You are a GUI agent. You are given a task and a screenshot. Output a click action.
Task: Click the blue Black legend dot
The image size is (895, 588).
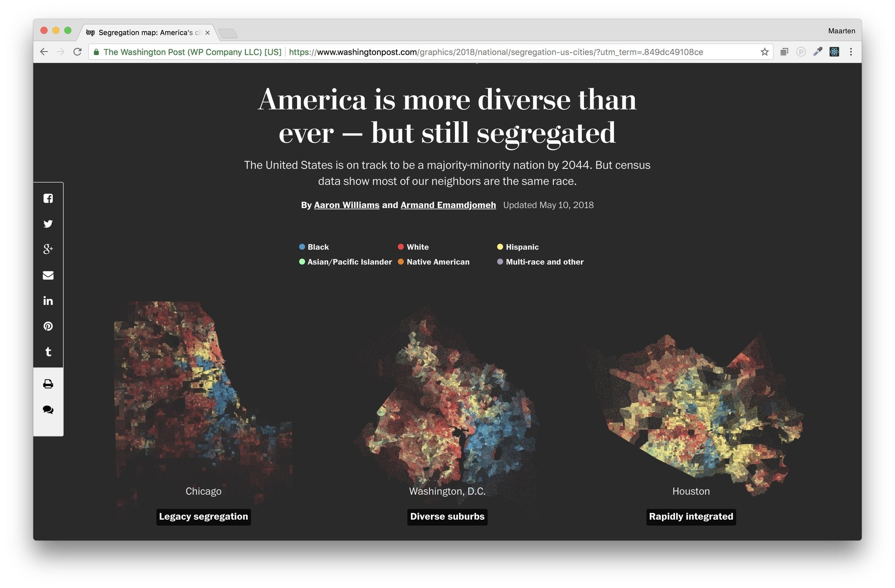click(302, 247)
